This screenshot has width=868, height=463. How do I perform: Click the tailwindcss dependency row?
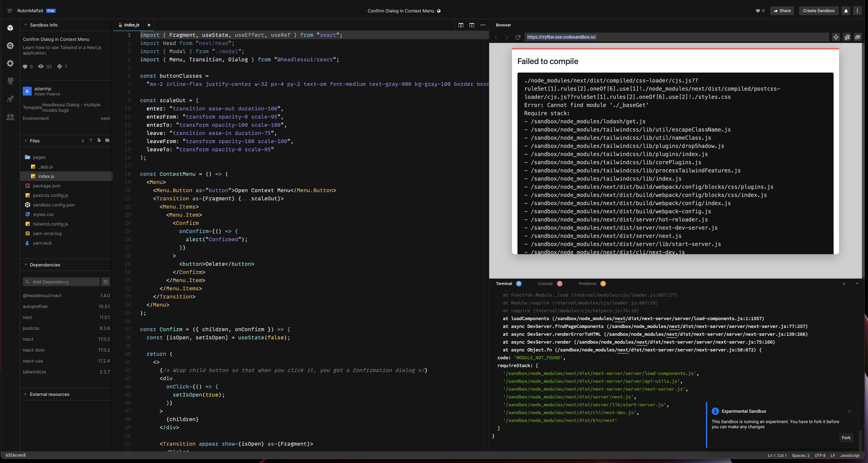pos(66,372)
